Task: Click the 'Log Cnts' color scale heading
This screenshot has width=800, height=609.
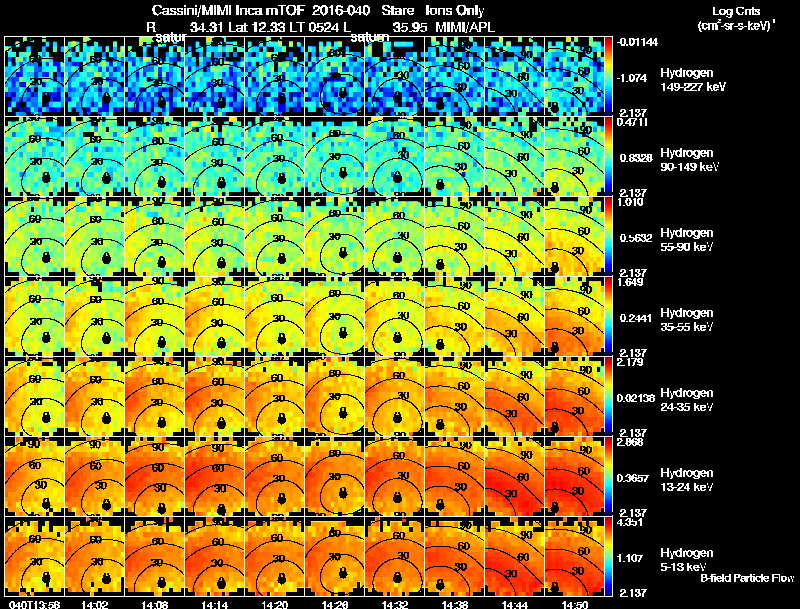Action: pyautogui.click(x=736, y=11)
